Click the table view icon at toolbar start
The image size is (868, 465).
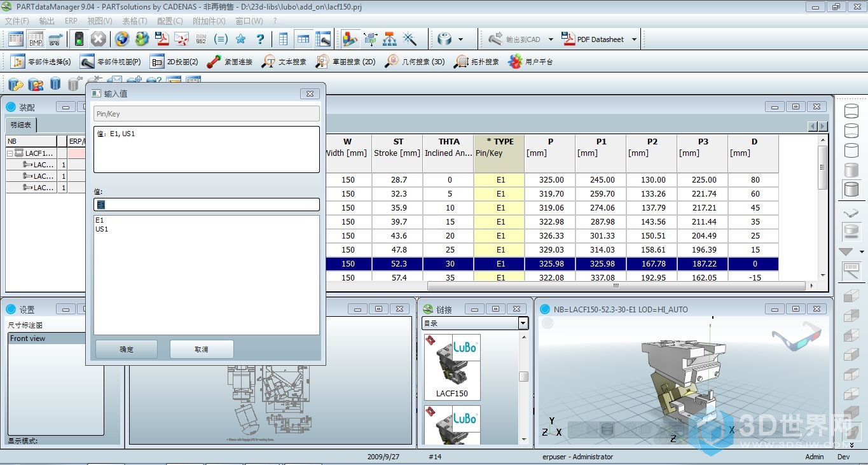click(x=15, y=39)
